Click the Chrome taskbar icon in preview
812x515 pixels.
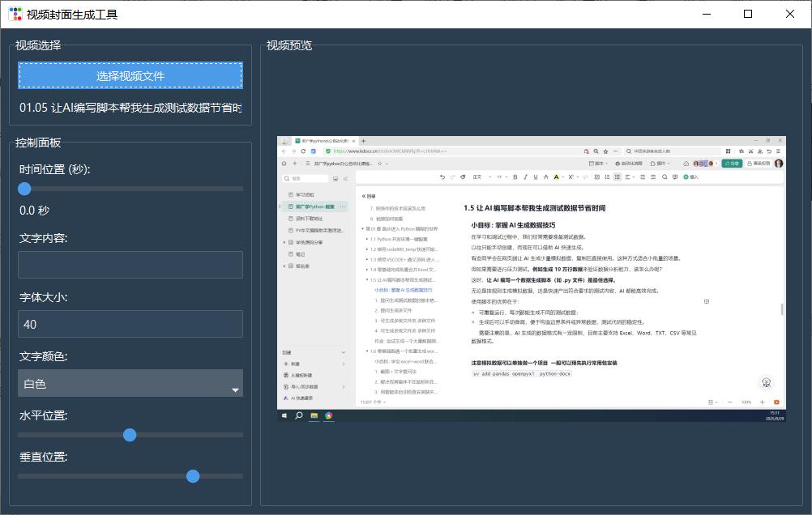pyautogui.click(x=328, y=415)
